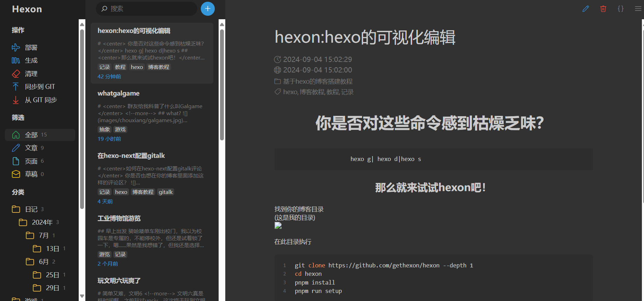Click the sidebar scrollbar thumb
644x301 pixels.
pos(82,119)
